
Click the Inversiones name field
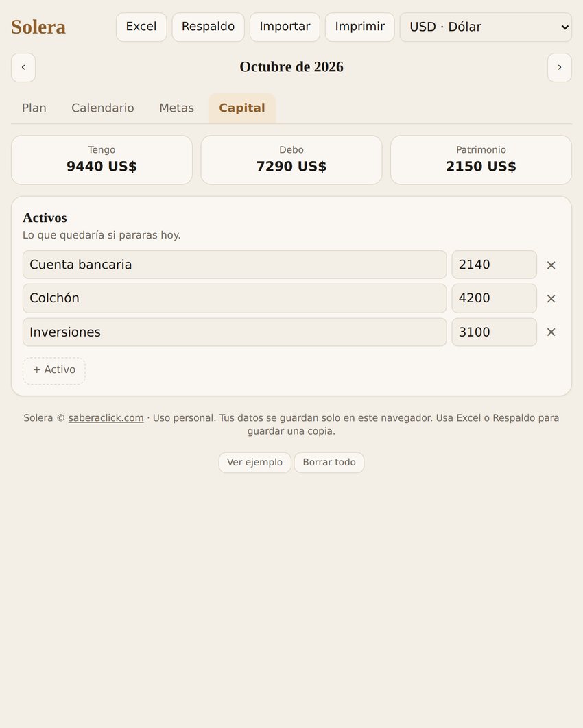[x=235, y=332]
